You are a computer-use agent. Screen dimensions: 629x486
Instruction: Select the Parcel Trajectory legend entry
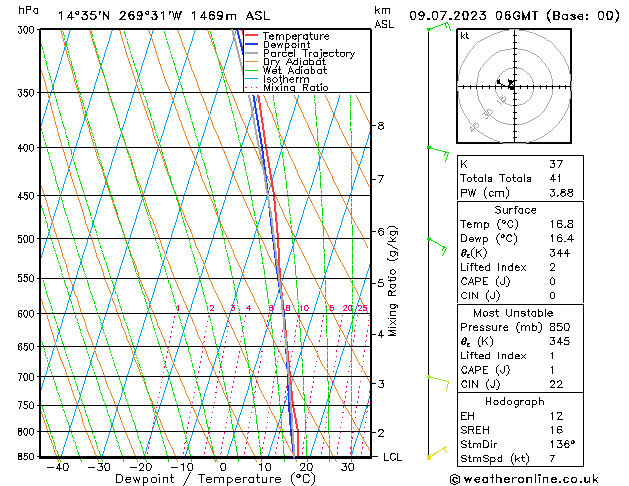pyautogui.click(x=308, y=54)
